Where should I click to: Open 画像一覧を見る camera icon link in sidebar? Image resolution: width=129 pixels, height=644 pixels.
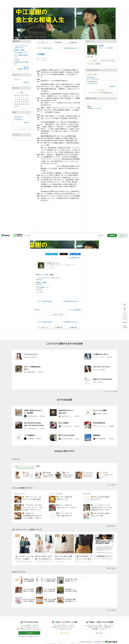23,69
